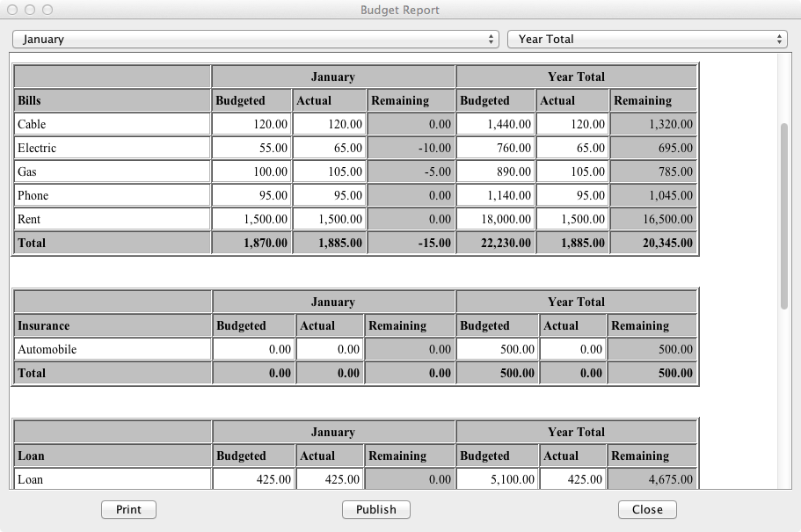Image resolution: width=801 pixels, height=532 pixels.
Task: Click the Insurance table header
Action: (113, 325)
